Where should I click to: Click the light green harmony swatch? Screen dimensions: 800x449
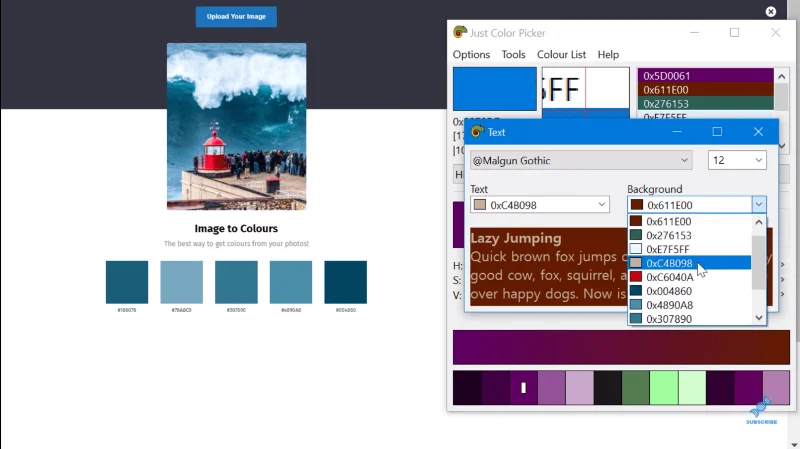(664, 388)
